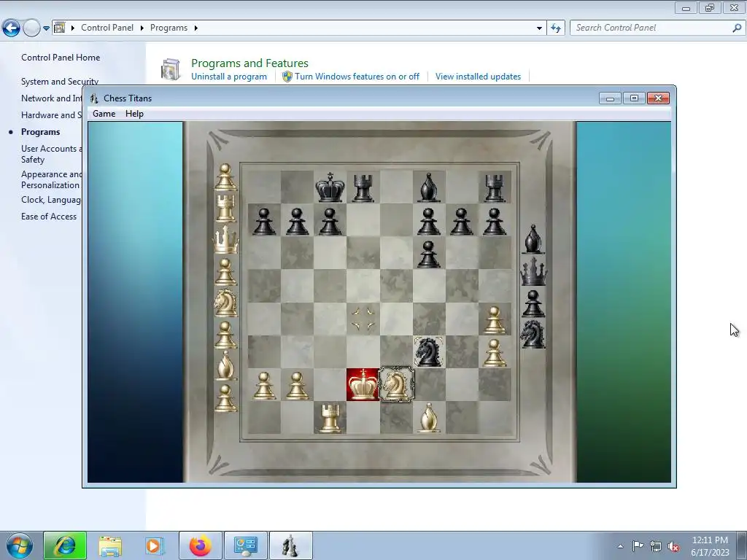Click the black rook next to black king

[x=363, y=188]
